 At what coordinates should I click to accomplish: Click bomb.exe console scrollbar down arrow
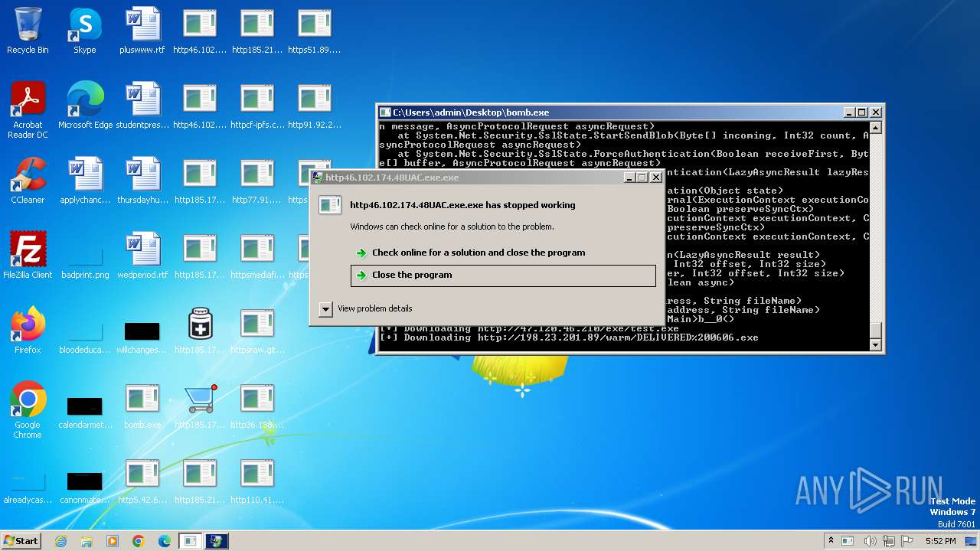[876, 345]
